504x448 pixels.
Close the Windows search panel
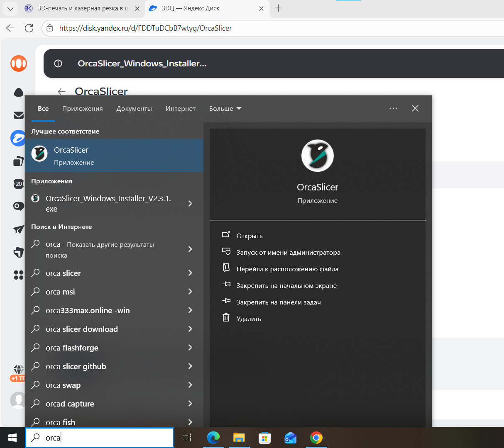(x=415, y=108)
